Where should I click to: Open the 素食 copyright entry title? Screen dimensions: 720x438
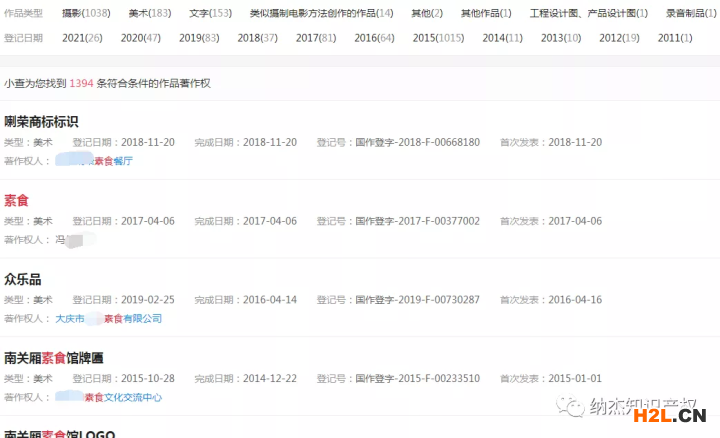tap(17, 201)
